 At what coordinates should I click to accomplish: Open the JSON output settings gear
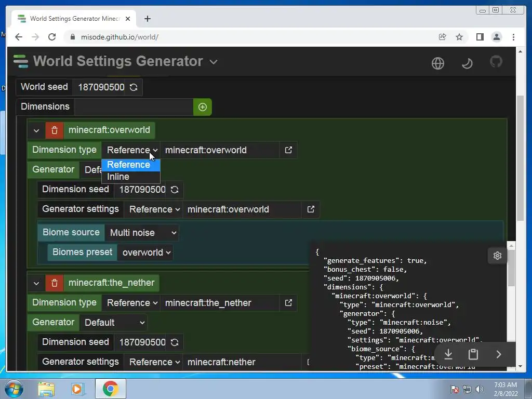[x=497, y=256]
